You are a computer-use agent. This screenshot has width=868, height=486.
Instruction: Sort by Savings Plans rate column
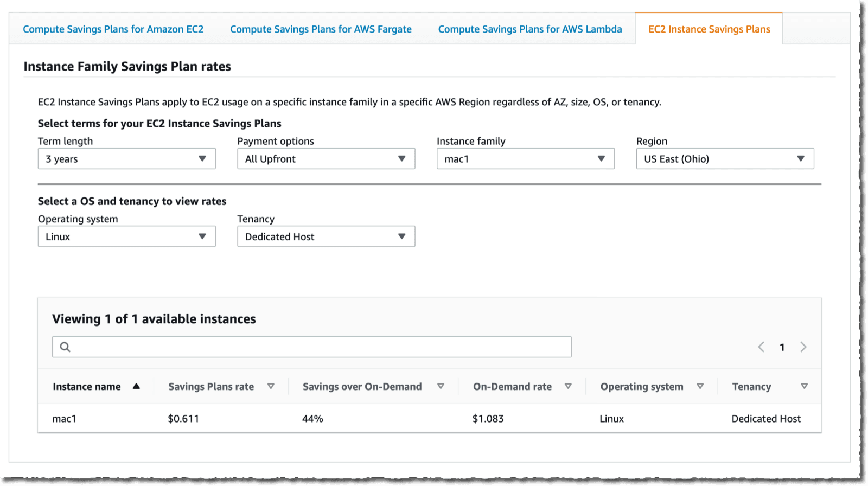[221, 387]
